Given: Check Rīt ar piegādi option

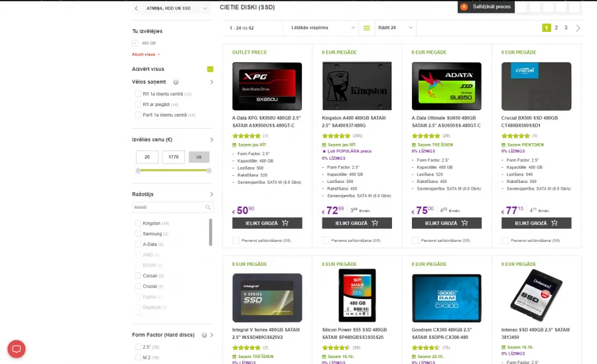Looking at the screenshot, I should [138, 104].
